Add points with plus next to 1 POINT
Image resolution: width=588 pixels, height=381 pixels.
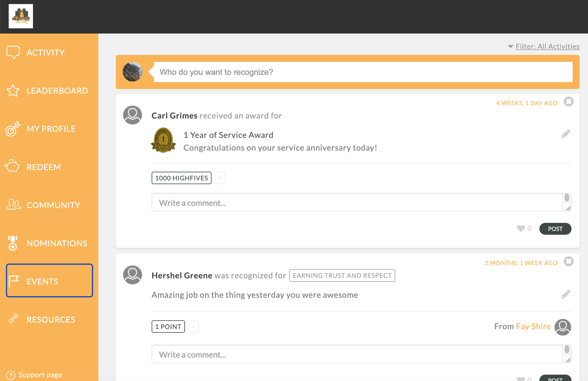(193, 327)
